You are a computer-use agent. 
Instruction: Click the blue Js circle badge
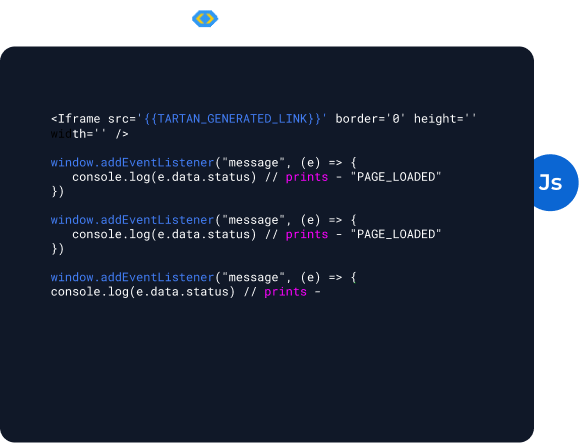tap(555, 182)
